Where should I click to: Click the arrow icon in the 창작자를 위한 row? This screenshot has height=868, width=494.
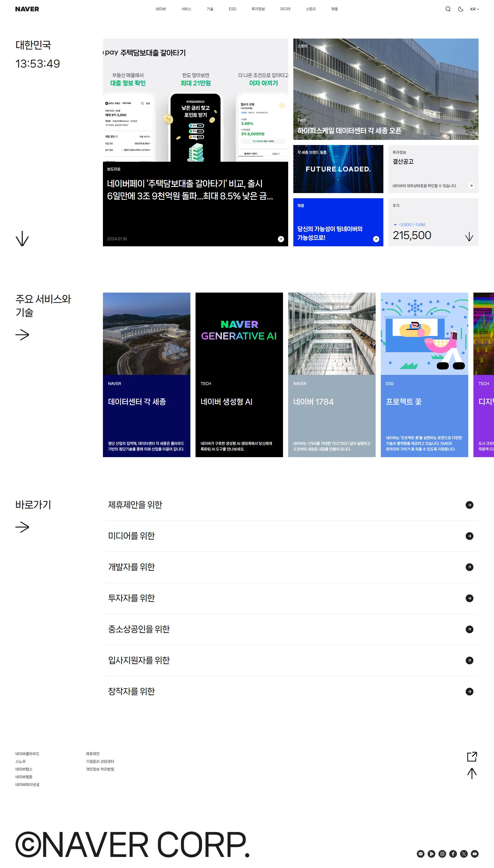[470, 692]
